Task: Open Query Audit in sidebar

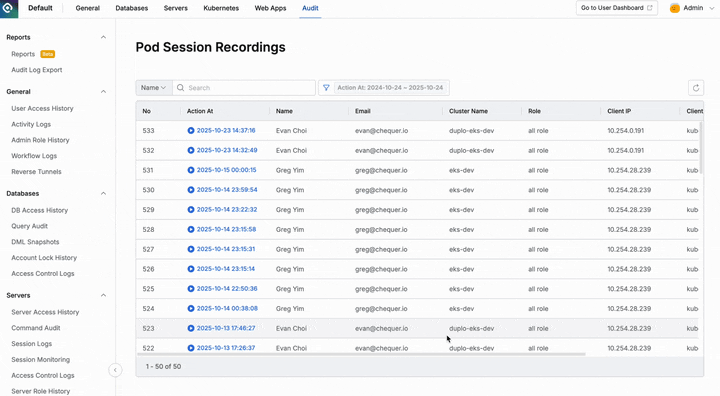Action: coord(29,226)
